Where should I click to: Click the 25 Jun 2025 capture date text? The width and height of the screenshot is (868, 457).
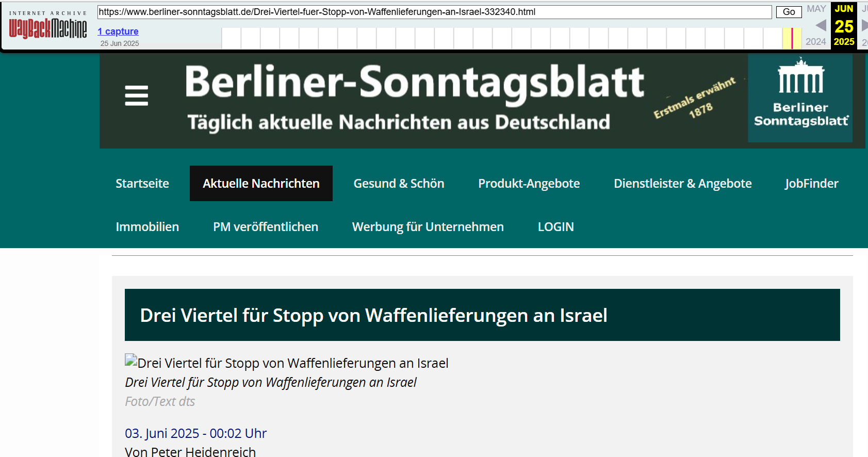point(120,43)
